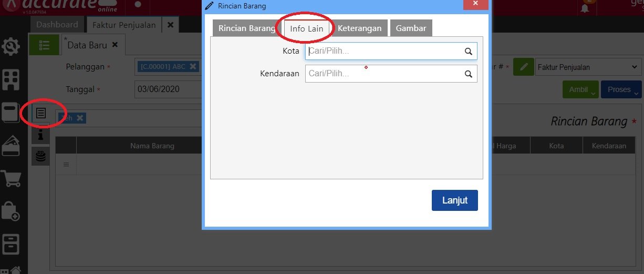Click the shopping cart sales module icon
Image resolution: width=644 pixels, height=274 pixels.
pos(11,178)
